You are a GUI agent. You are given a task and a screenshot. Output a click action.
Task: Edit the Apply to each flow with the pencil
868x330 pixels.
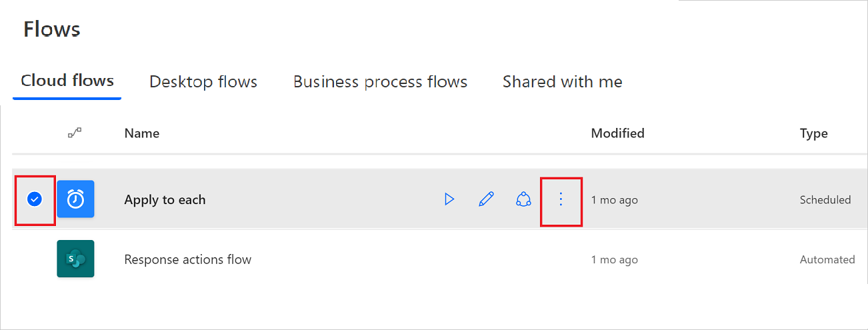tap(487, 199)
